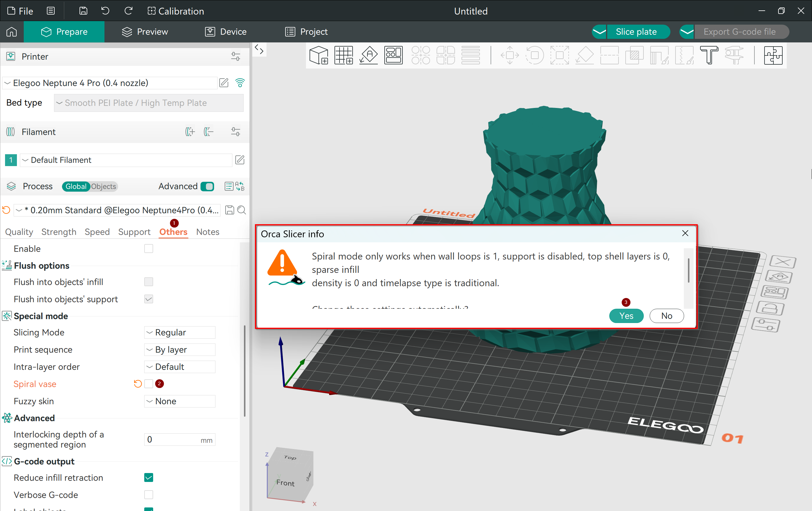
Task: Open the Calibration menu
Action: click(176, 11)
